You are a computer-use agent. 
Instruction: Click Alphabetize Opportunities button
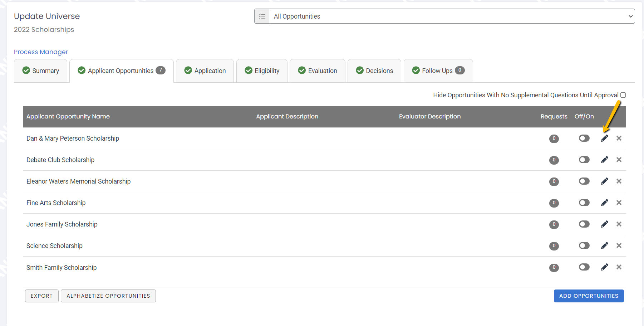tap(108, 296)
